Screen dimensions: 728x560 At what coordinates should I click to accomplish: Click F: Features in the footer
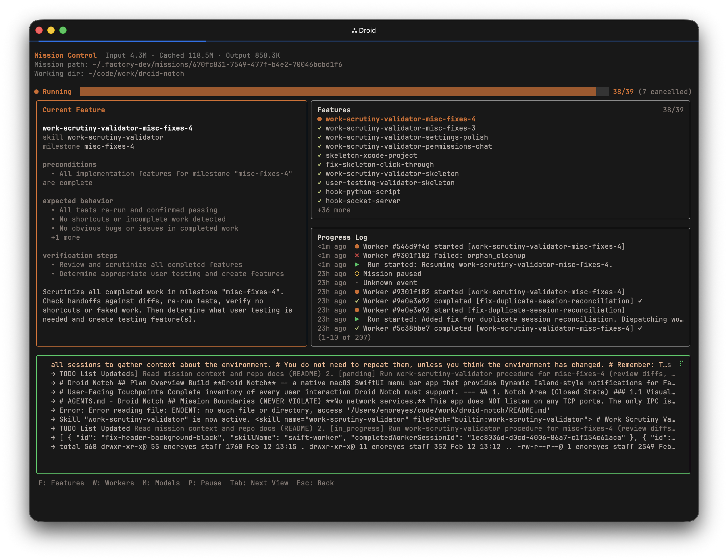[x=61, y=483]
